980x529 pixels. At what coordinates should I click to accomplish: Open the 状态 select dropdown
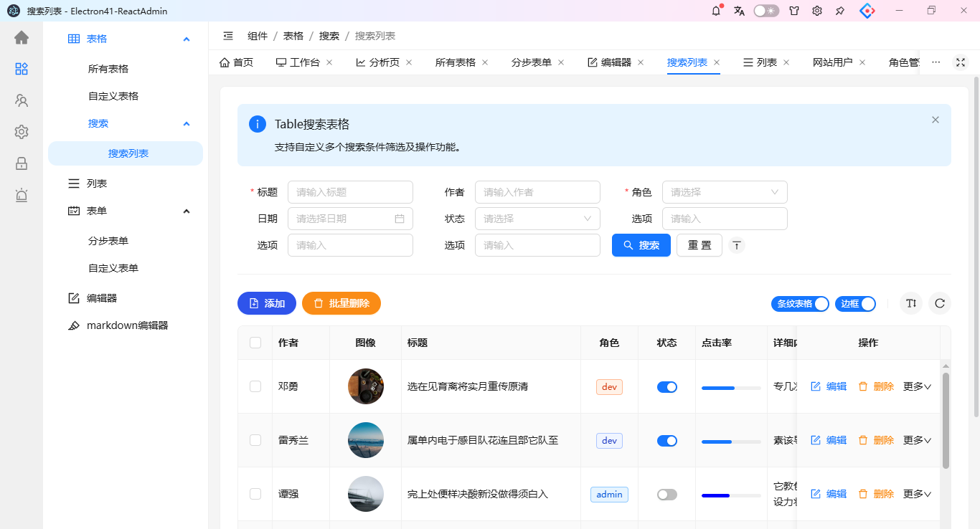pyautogui.click(x=537, y=219)
